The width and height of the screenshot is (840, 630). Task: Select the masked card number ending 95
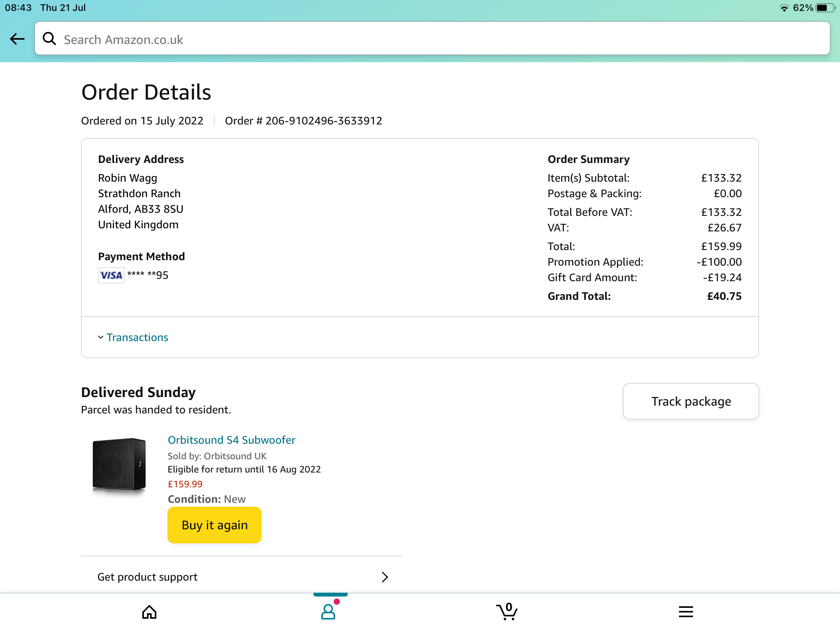148,275
